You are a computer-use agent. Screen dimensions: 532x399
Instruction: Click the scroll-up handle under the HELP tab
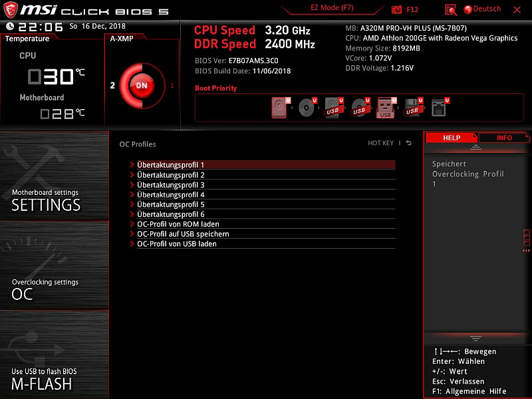tap(475, 147)
